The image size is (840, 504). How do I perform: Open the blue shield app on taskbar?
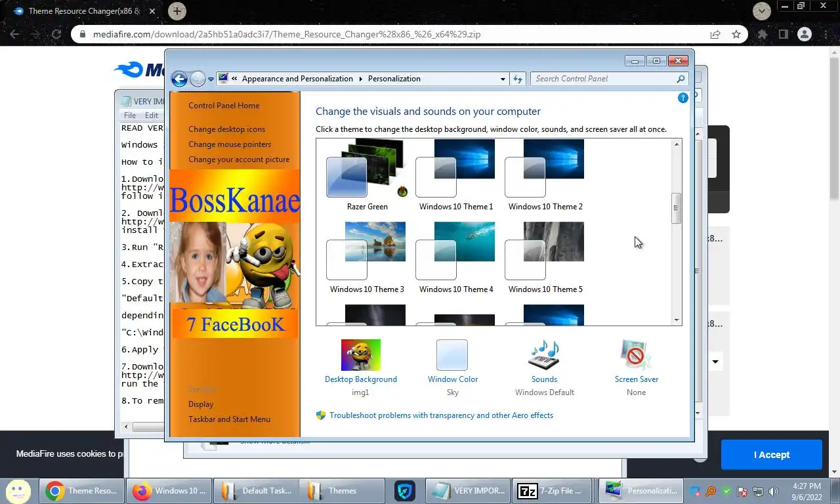[405, 491]
